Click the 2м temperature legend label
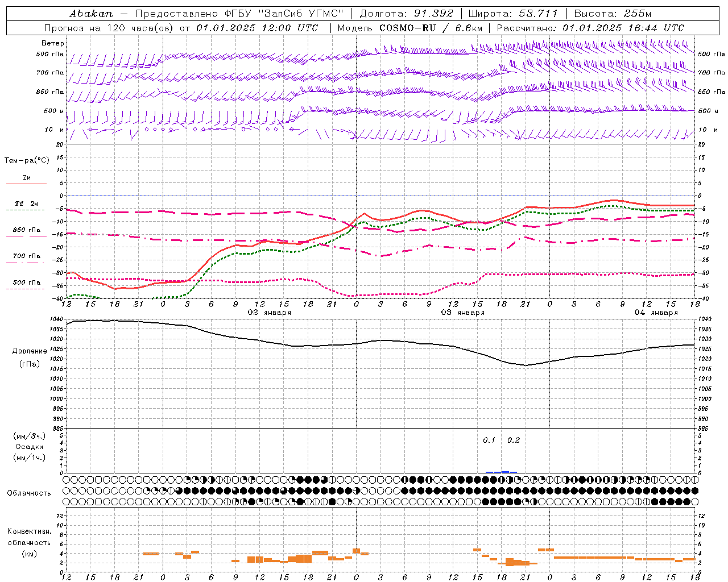The width and height of the screenshot is (728, 582). (27, 177)
